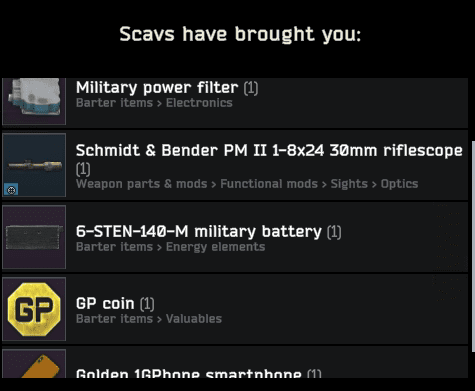Select Functional mods in riflescope breadcrumb
Viewport: 475px width, 391px height.
(x=269, y=184)
